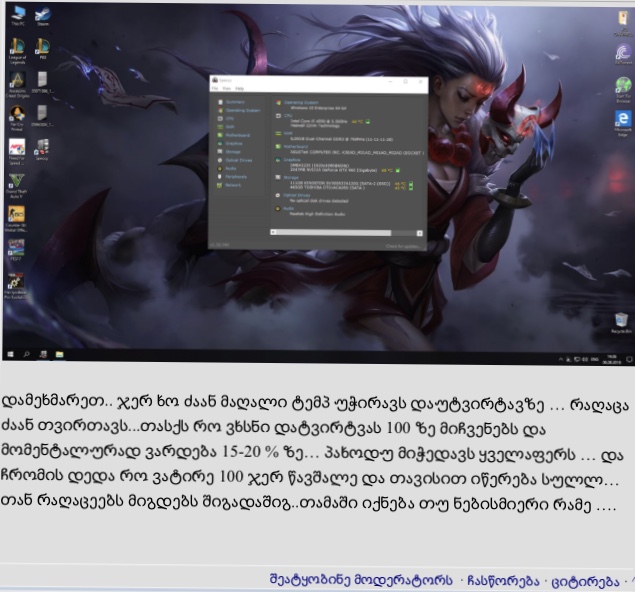The image size is (635, 592).
Task: Click შეატყობინე მოდერატორს link
Action: (361, 580)
